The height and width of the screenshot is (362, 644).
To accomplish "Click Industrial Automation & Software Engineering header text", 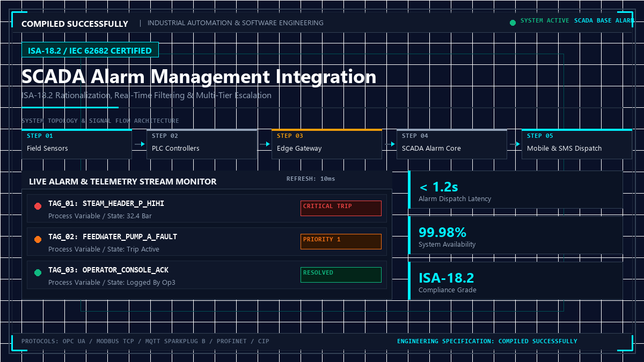I will (236, 23).
